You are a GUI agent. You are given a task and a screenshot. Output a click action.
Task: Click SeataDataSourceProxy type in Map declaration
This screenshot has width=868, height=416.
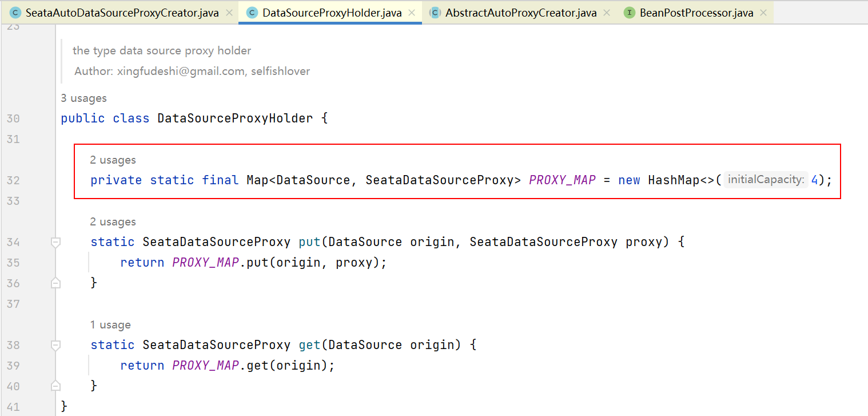click(x=440, y=180)
